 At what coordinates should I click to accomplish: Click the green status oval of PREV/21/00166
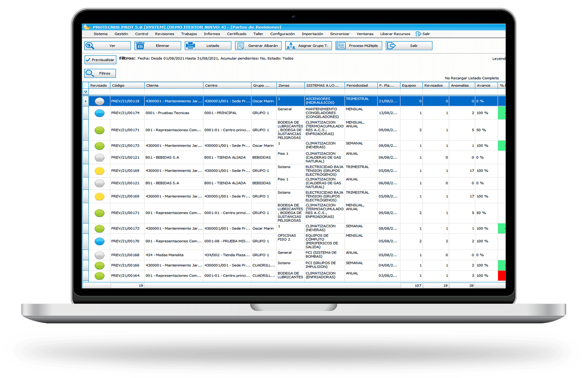point(100,265)
